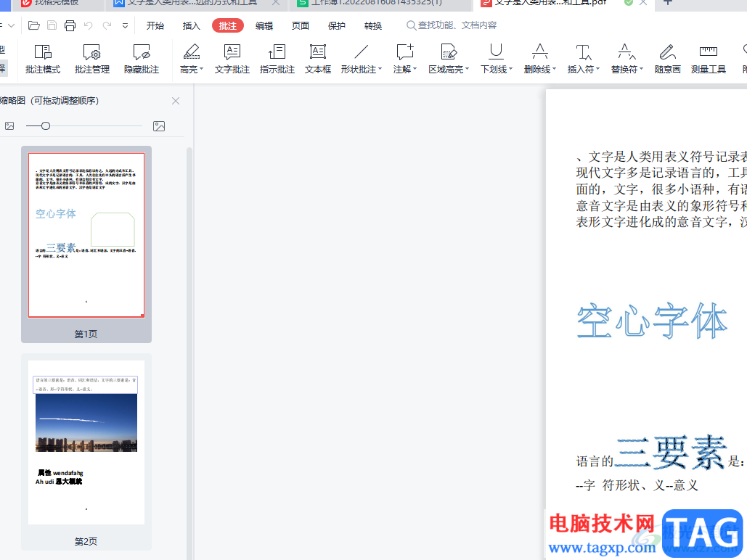Expand the 删除线 dropdown arrow
Viewport: 747px width, 560px height.
554,70
